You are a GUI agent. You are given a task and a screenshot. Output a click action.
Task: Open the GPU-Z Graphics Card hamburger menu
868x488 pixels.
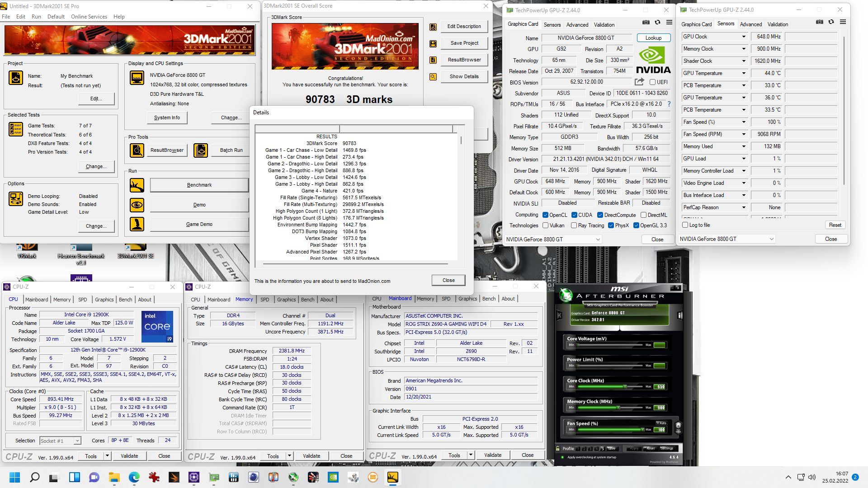[x=670, y=22]
